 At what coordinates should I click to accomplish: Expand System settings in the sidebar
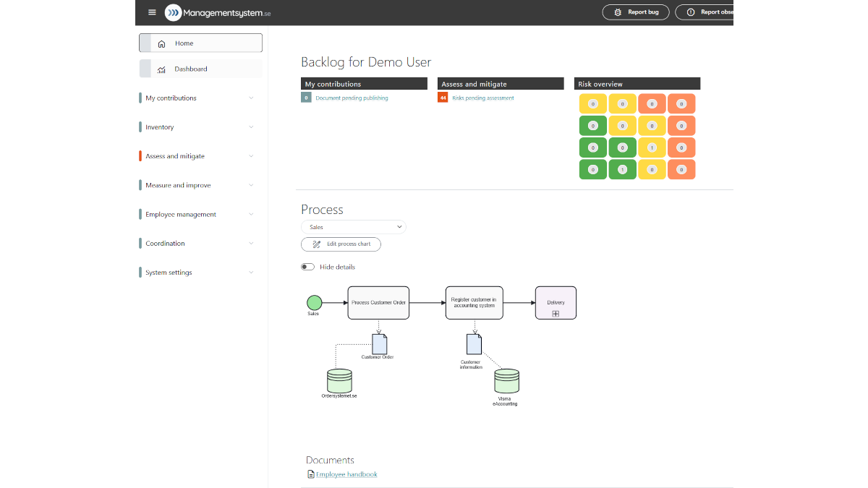coord(197,273)
